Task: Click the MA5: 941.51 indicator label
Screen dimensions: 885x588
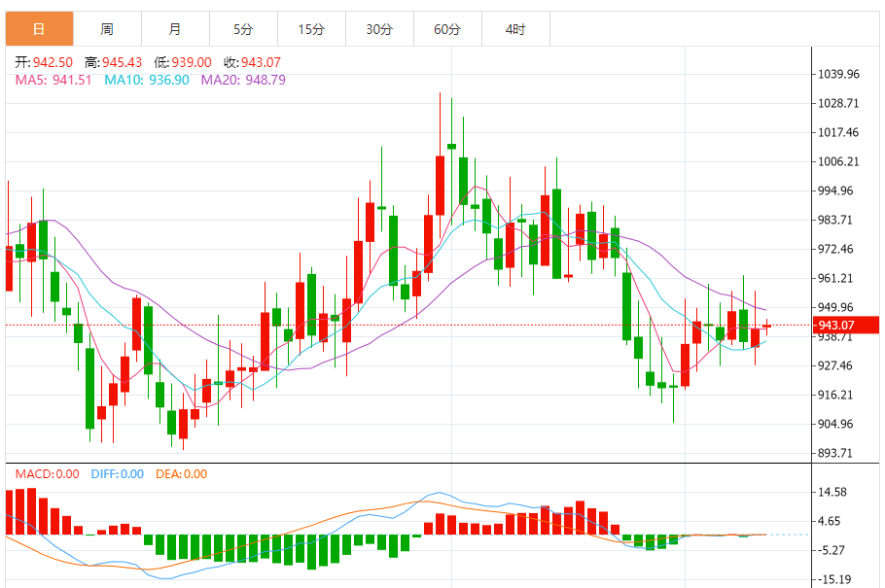Action: pyautogui.click(x=53, y=80)
